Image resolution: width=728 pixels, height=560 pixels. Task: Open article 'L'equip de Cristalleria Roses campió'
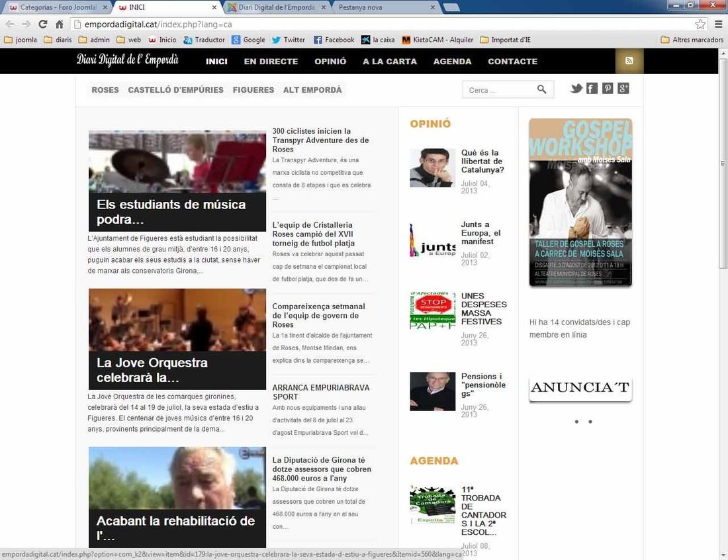coord(314,234)
